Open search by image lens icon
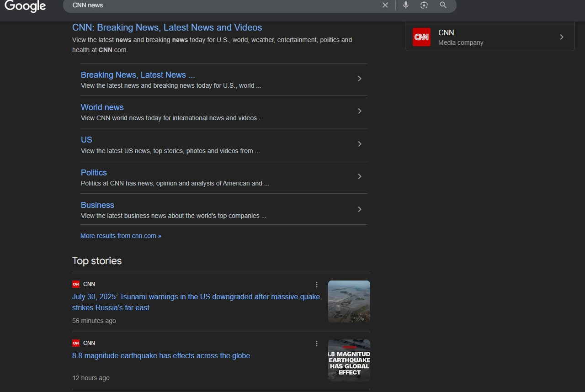This screenshot has height=392, width=585. (424, 5)
